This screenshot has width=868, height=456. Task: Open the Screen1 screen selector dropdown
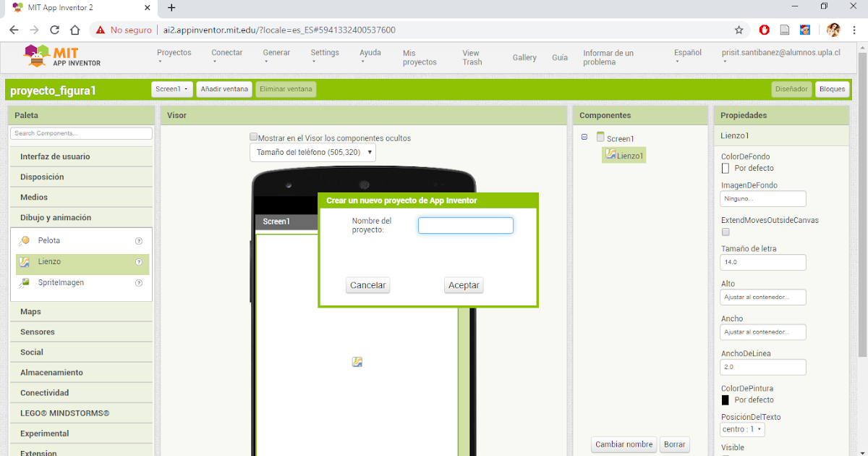point(171,89)
